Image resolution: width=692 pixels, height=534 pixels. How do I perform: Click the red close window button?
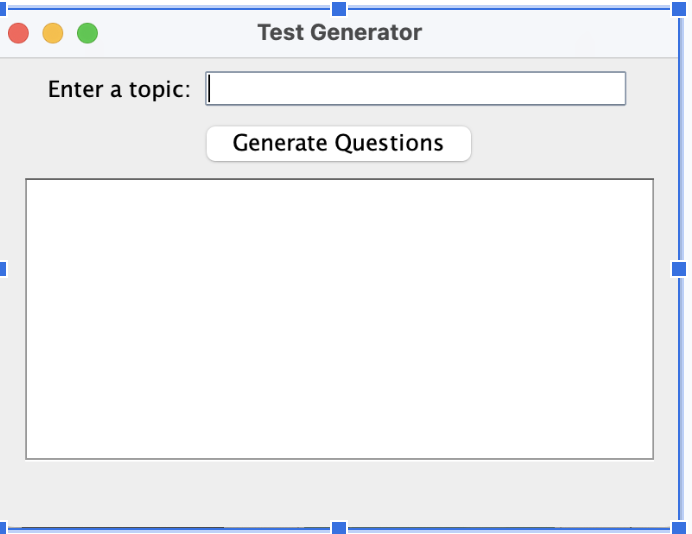coord(18,33)
